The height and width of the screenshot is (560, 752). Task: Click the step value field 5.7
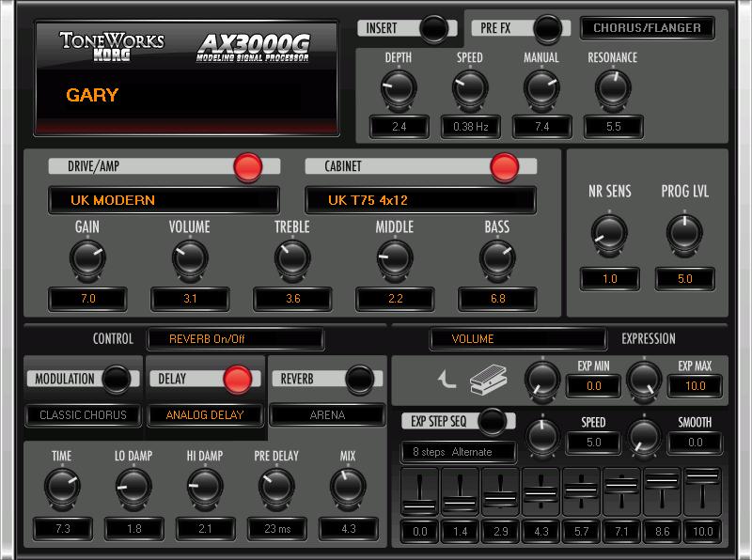(581, 531)
